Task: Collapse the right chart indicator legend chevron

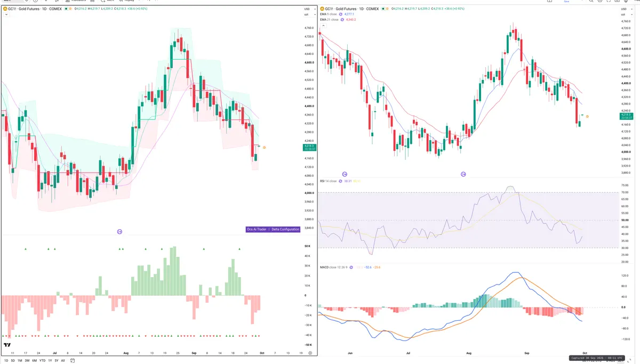Action: 323,26
